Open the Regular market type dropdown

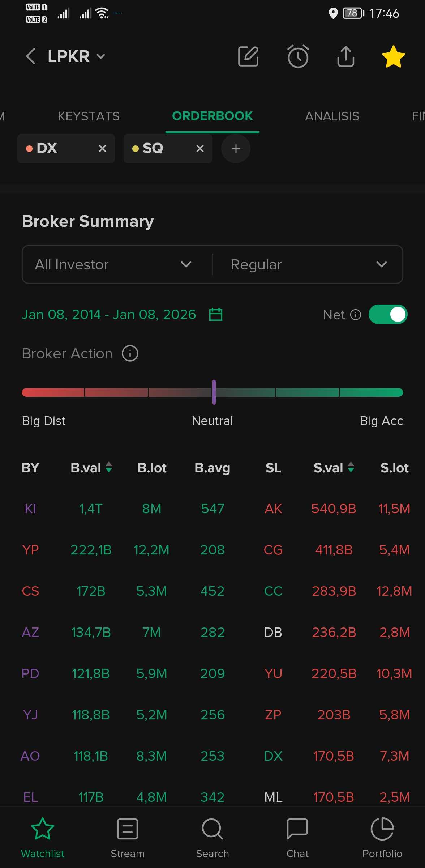308,264
